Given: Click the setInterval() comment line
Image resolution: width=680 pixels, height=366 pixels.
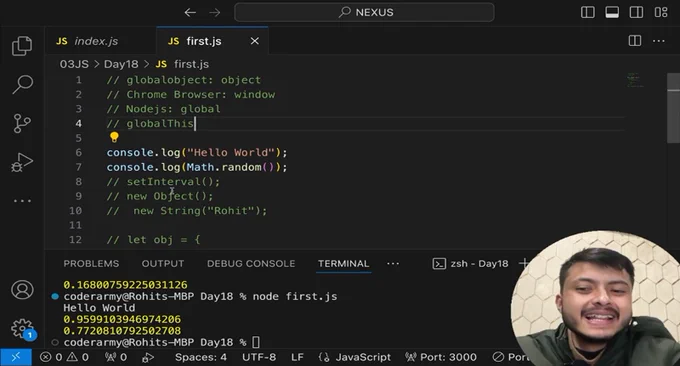Looking at the screenshot, I should (163, 182).
